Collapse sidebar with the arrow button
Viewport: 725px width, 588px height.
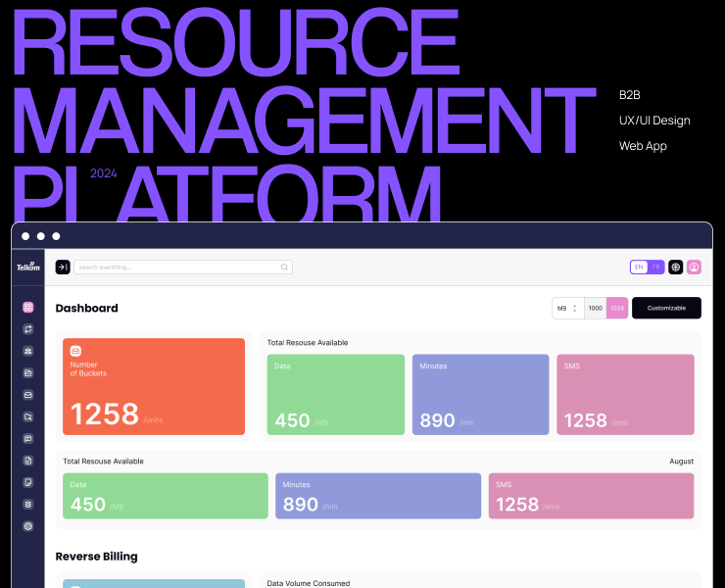click(x=63, y=267)
